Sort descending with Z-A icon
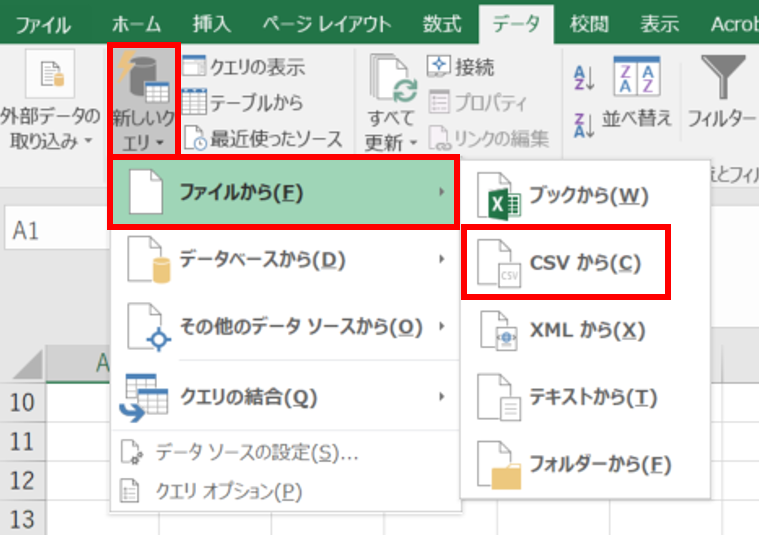The height and width of the screenshot is (535, 759). pyautogui.click(x=584, y=126)
